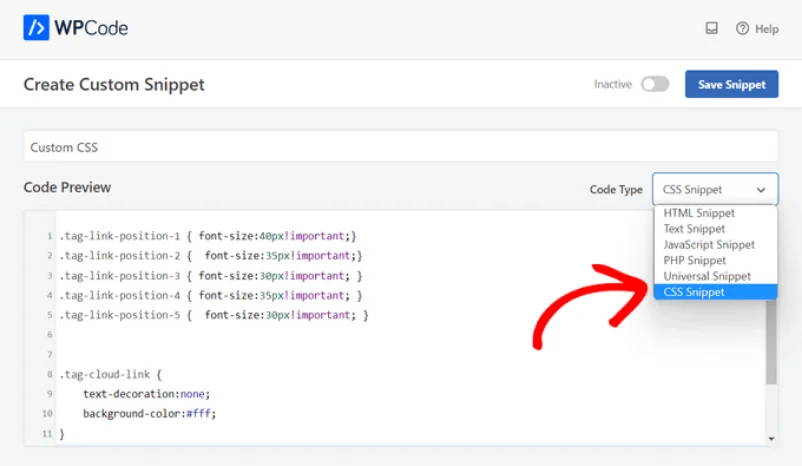Open the Code Type dropdown

click(x=715, y=189)
